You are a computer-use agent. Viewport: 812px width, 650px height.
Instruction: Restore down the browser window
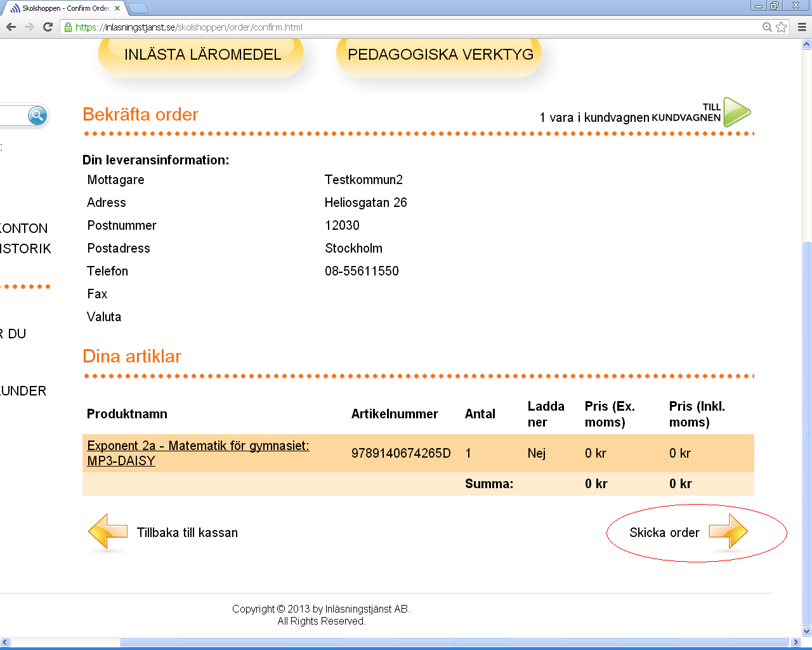(x=774, y=6)
